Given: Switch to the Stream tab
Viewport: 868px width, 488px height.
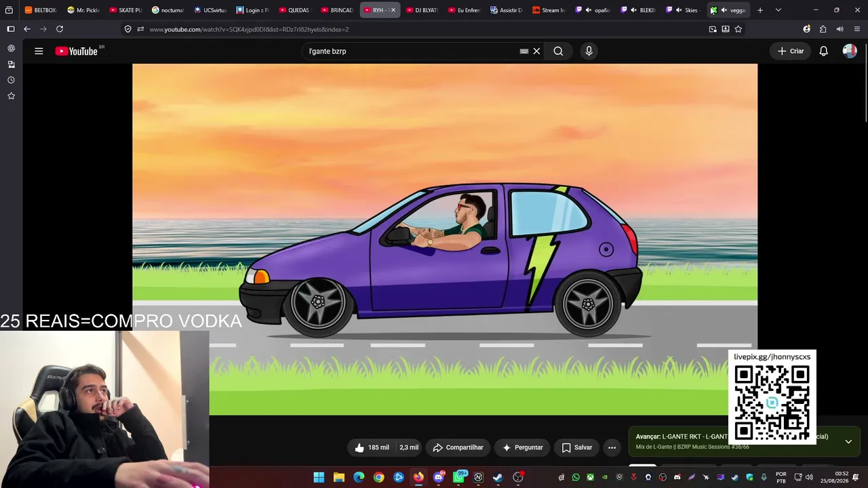Looking at the screenshot, I should [x=549, y=10].
